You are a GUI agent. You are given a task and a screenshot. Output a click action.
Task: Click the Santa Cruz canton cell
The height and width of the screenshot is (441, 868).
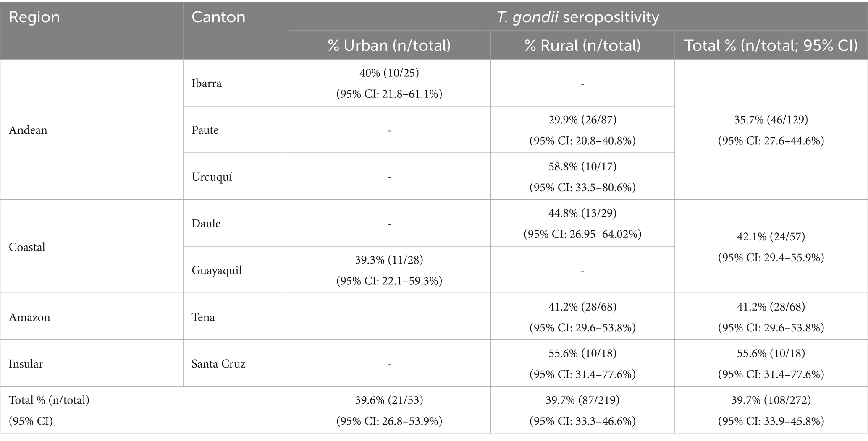coord(218,363)
